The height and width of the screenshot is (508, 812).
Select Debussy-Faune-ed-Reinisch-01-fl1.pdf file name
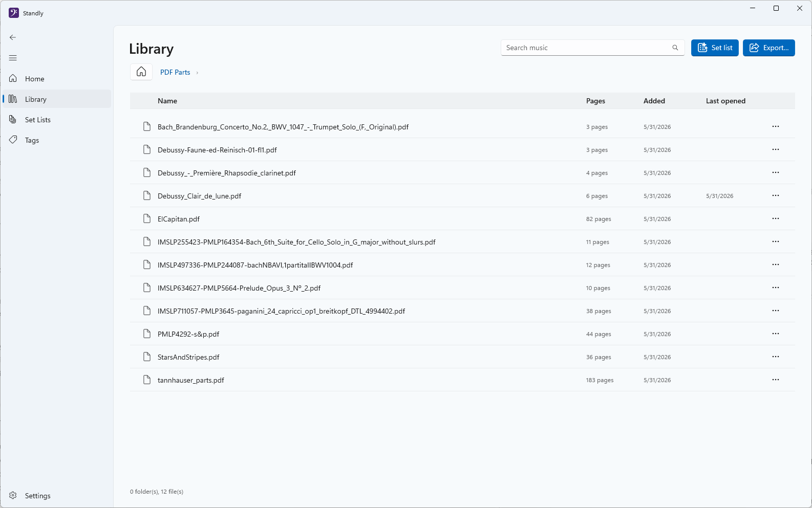click(217, 150)
